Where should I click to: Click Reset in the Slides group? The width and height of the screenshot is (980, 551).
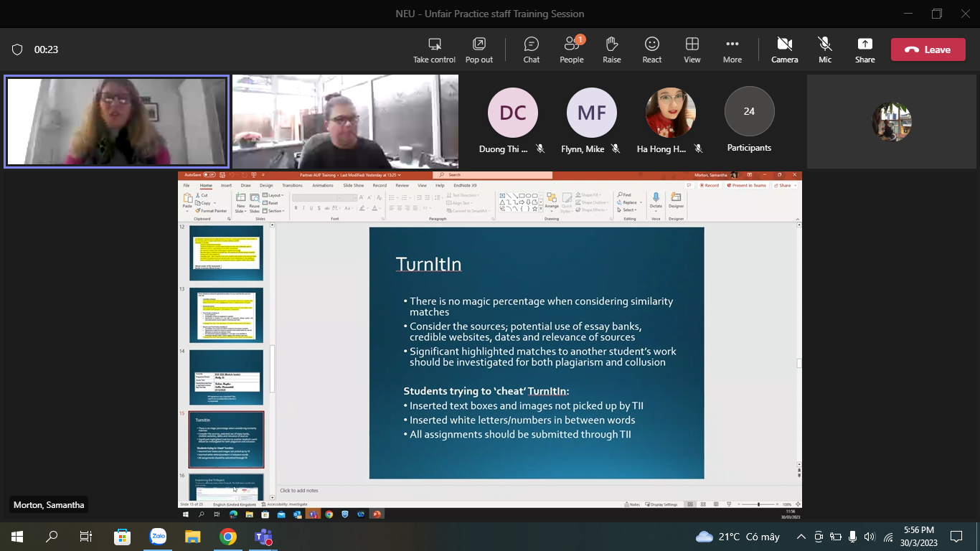click(x=271, y=203)
